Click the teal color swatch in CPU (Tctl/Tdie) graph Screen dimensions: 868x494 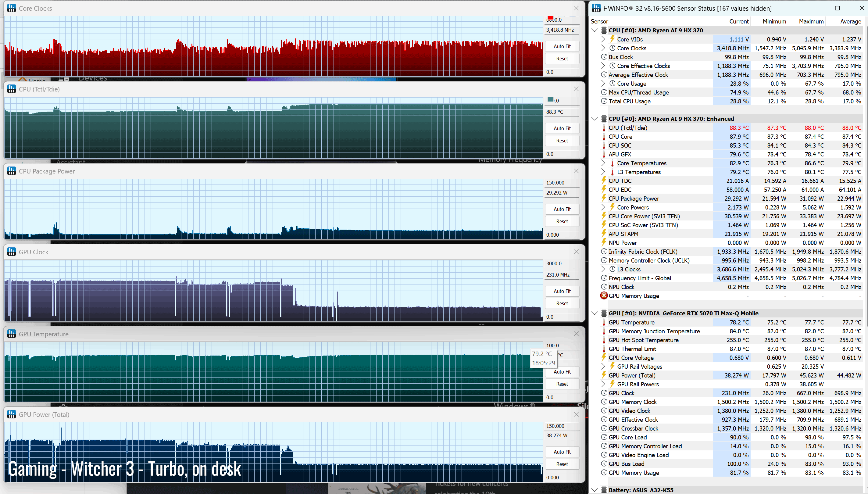click(x=550, y=99)
